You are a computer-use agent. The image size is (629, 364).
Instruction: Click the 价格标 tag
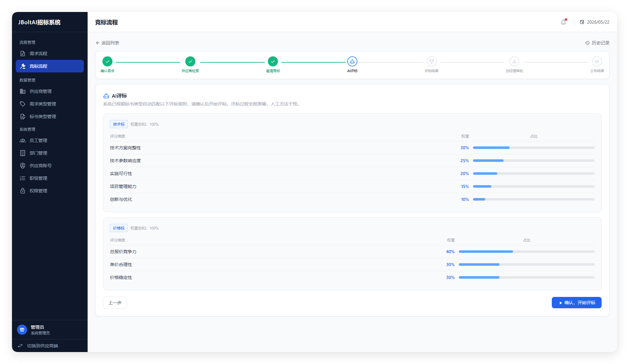pyautogui.click(x=119, y=228)
